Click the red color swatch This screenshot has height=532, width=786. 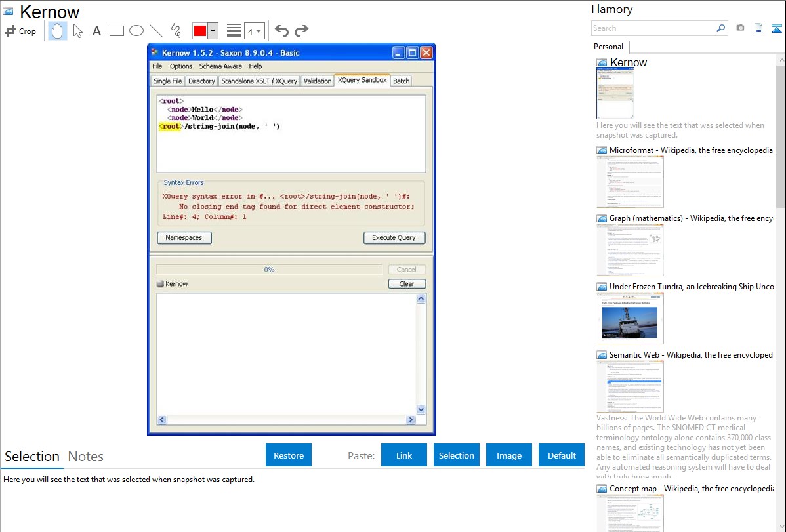click(200, 31)
